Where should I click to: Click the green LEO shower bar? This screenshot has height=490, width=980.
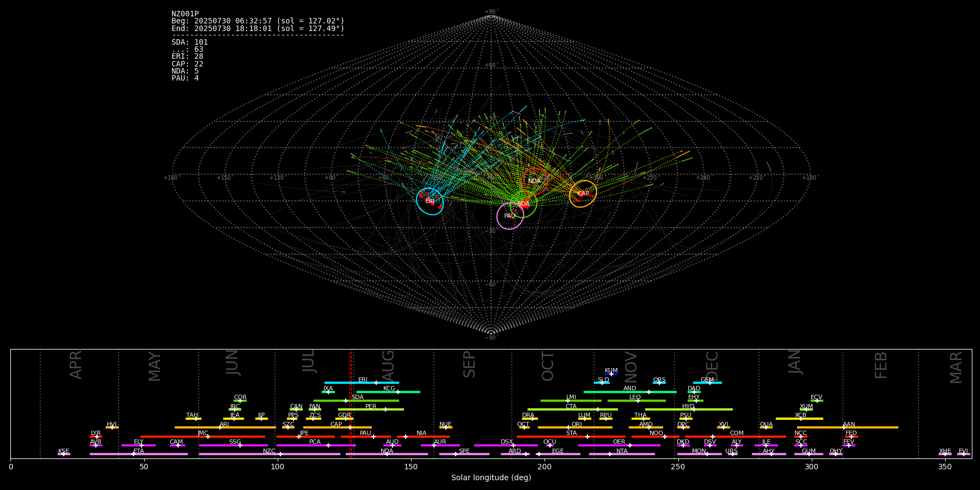click(x=636, y=401)
